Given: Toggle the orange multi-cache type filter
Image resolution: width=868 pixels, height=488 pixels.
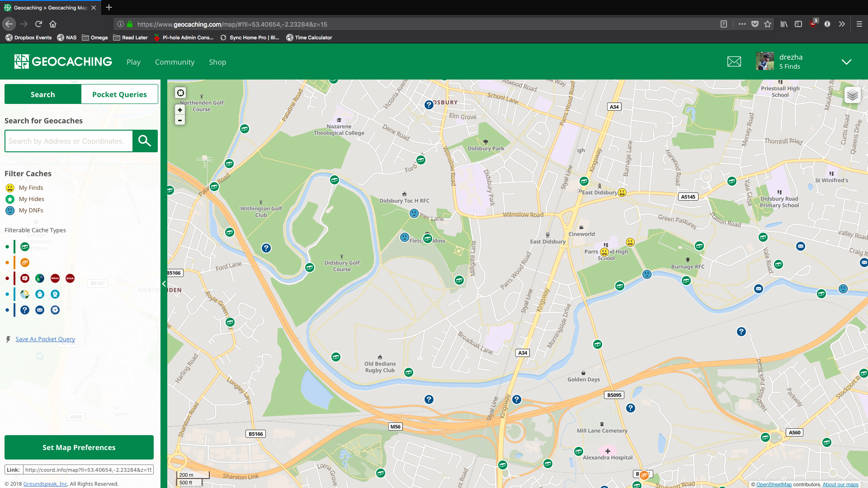Looking at the screenshot, I should (25, 263).
